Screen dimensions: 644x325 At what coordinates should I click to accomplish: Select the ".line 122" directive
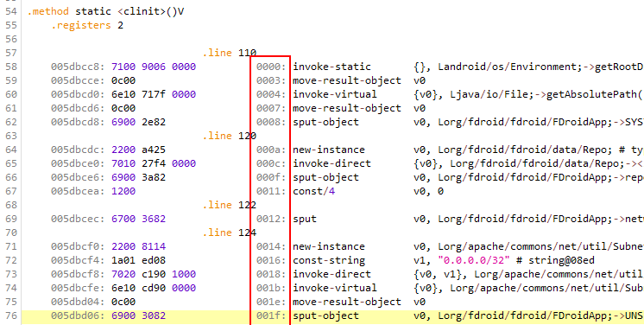coord(230,205)
